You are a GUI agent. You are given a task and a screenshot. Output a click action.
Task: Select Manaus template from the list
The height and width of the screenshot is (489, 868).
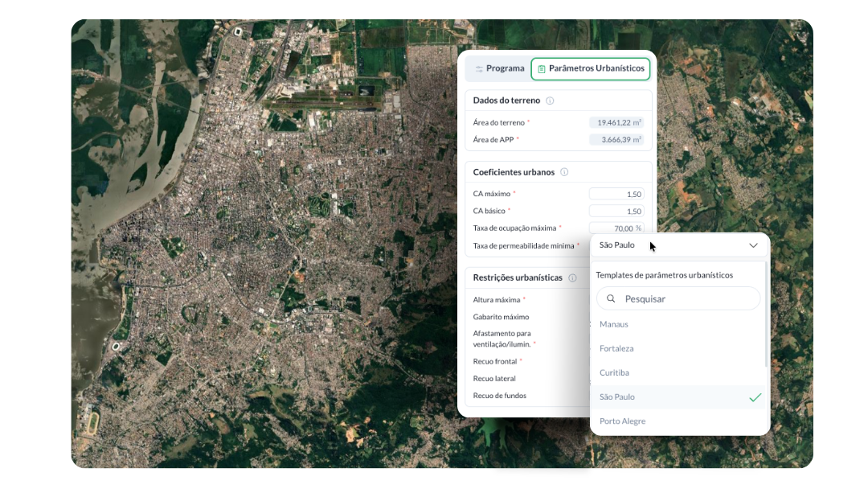coord(614,324)
